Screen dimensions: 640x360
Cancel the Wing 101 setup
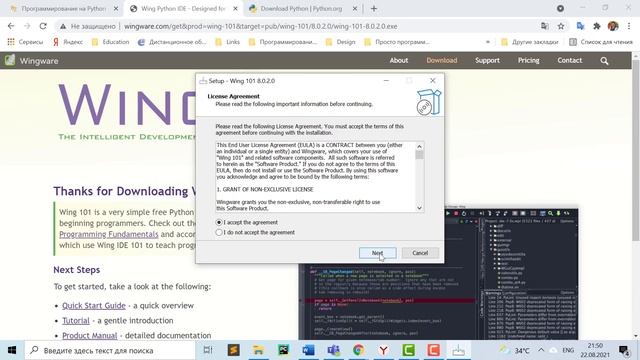(x=420, y=253)
